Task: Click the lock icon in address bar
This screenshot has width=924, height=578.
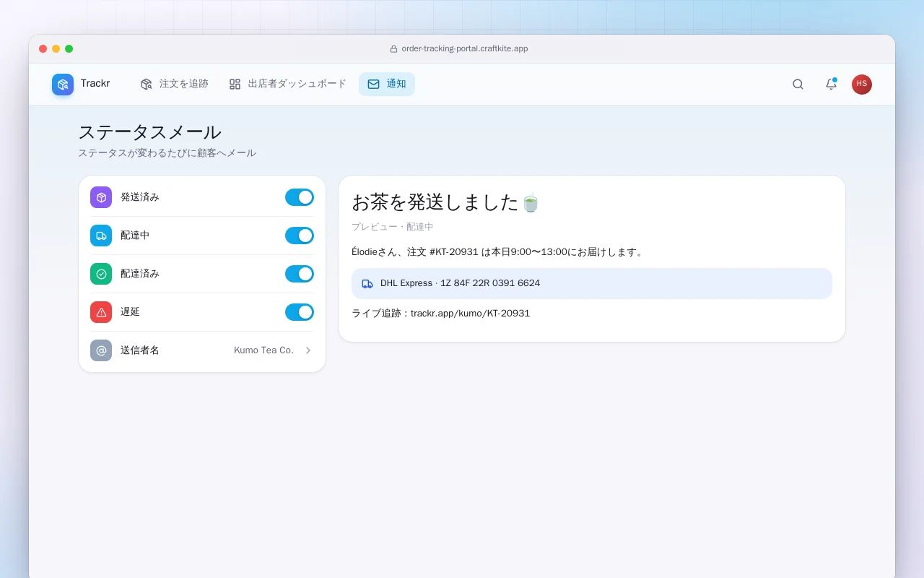Action: [393, 49]
